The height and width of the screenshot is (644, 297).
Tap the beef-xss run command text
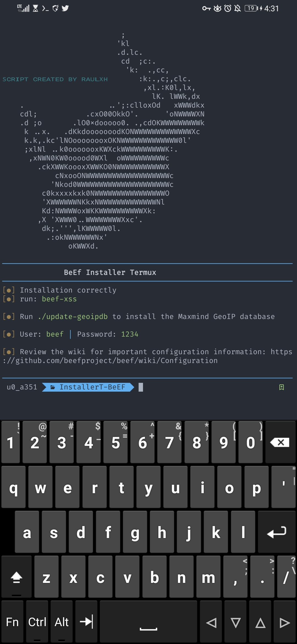[59, 299]
